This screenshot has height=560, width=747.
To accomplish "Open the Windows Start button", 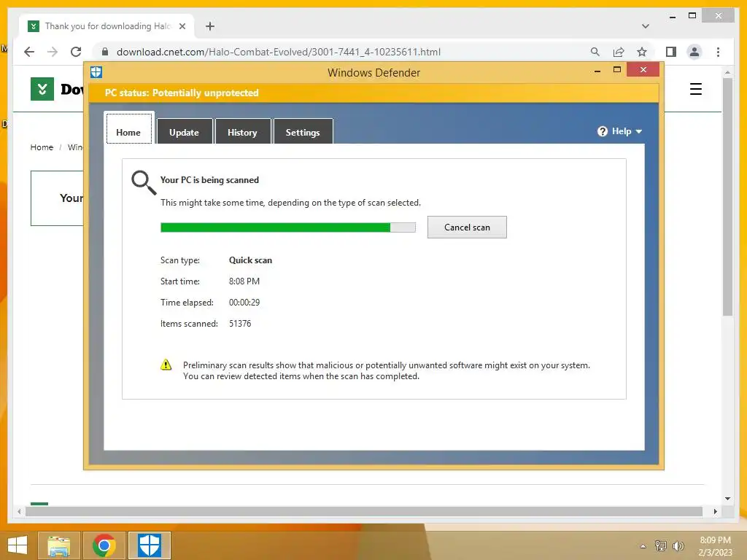I will [18, 545].
